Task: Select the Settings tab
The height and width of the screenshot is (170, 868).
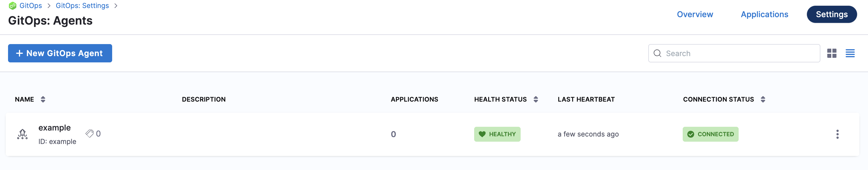Action: [x=832, y=14]
